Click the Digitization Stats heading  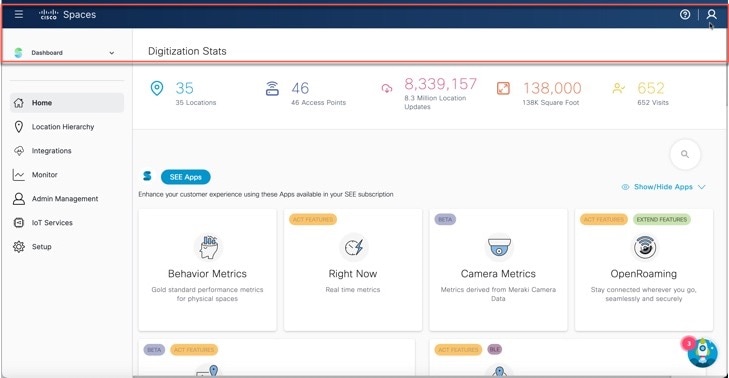[187, 51]
